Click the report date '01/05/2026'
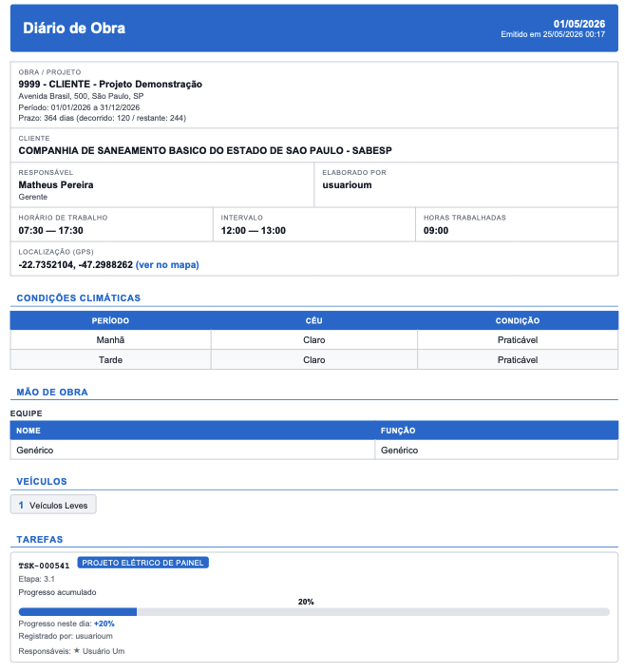Image resolution: width=625 pixels, height=672 pixels. point(579,24)
